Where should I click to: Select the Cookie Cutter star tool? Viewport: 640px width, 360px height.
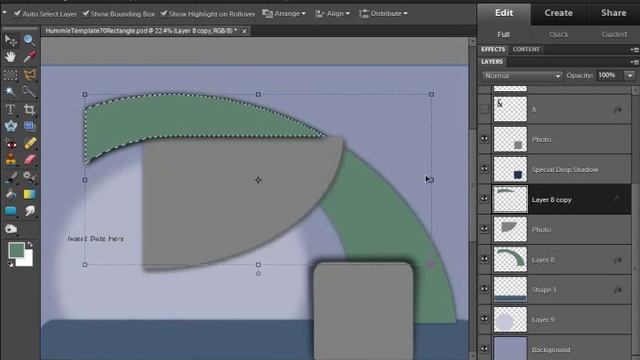click(11, 126)
